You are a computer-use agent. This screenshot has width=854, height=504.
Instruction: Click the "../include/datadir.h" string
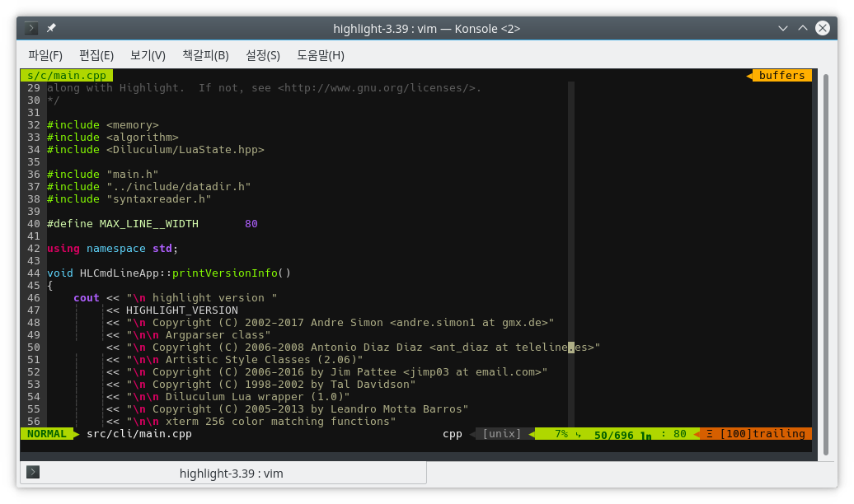(179, 187)
